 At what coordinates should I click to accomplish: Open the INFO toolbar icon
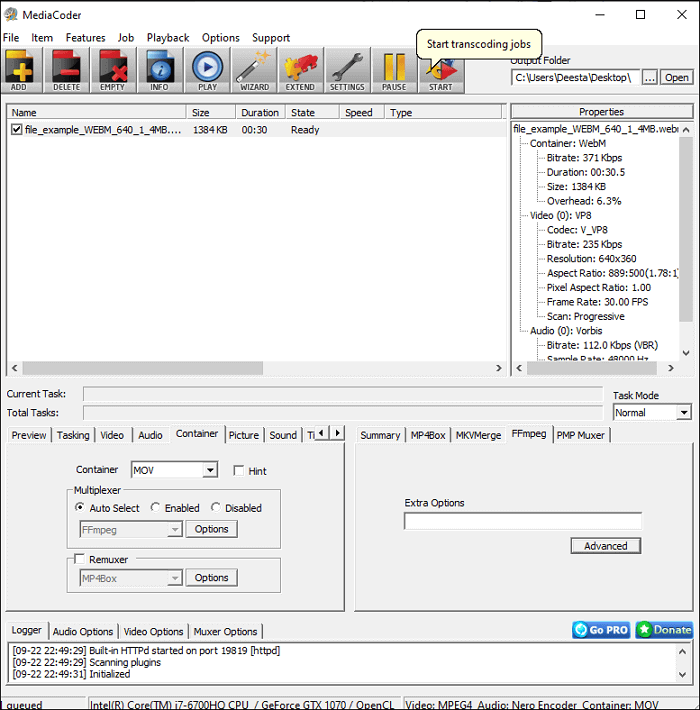coord(160,69)
